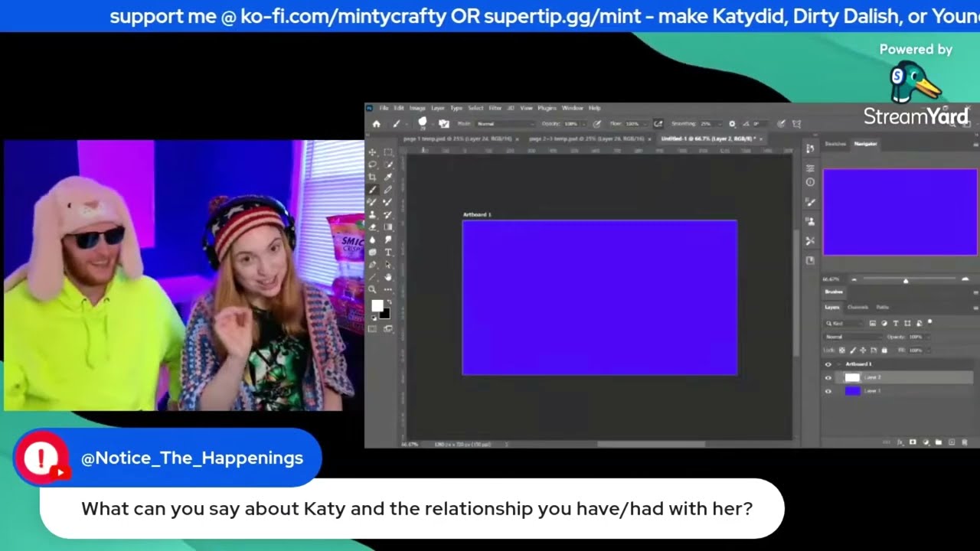The height and width of the screenshot is (551, 980).
Task: Switch to the Channels tab
Action: [x=857, y=307]
